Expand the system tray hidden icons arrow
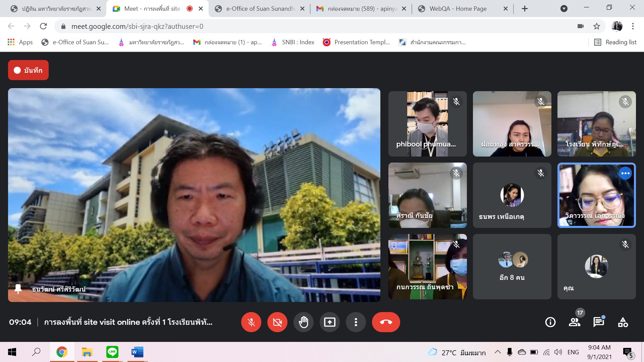This screenshot has height=362, width=644. 497,352
